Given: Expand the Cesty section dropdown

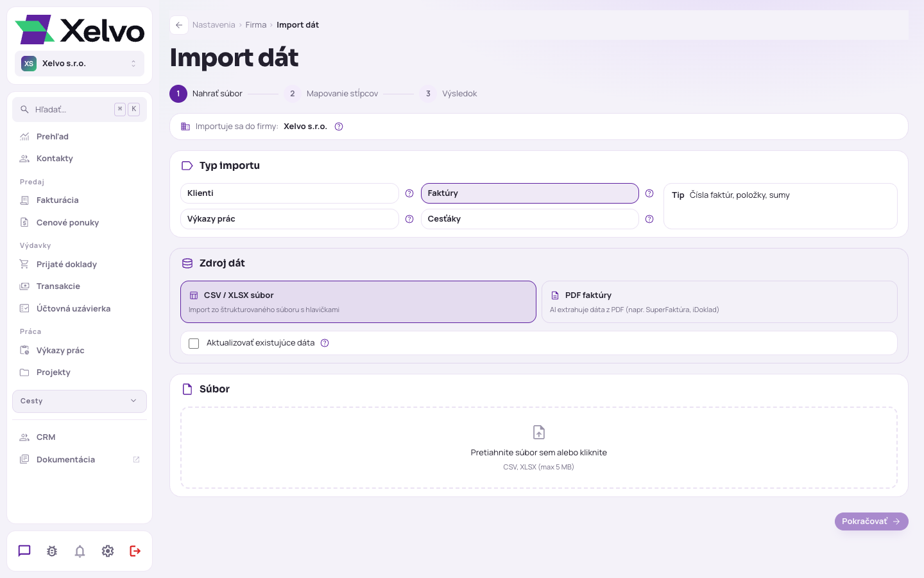Looking at the screenshot, I should pyautogui.click(x=80, y=401).
